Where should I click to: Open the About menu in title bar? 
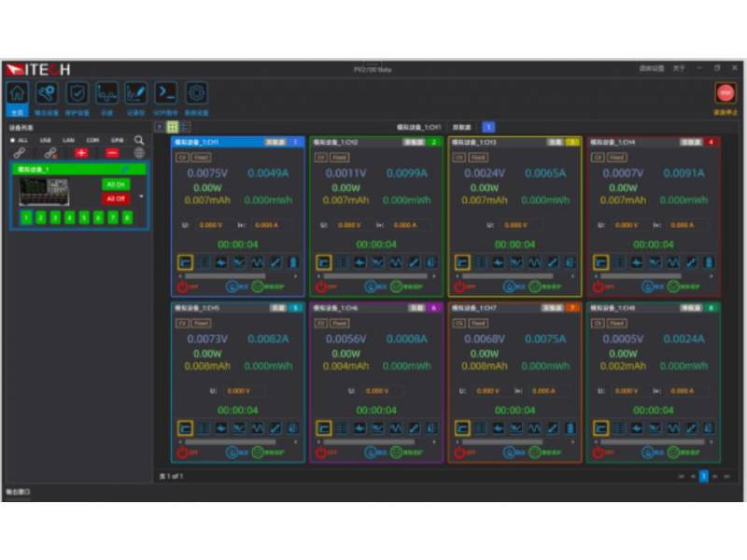679,68
